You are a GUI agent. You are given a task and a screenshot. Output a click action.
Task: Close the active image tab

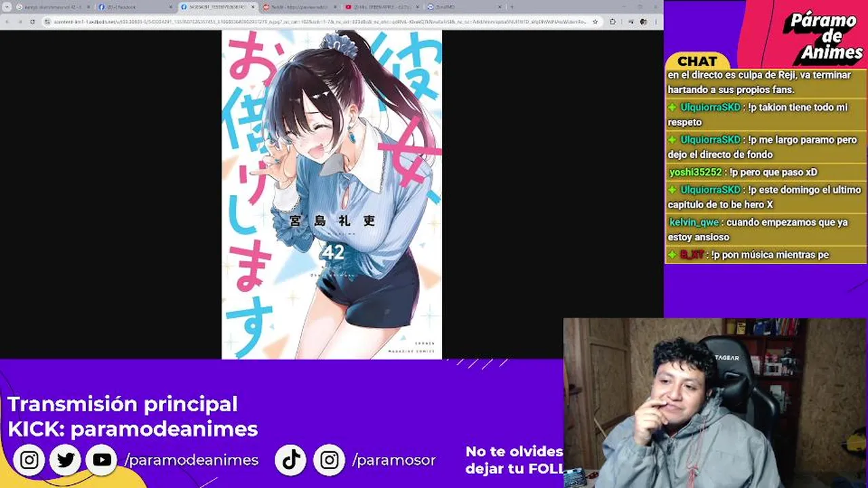coord(252,7)
